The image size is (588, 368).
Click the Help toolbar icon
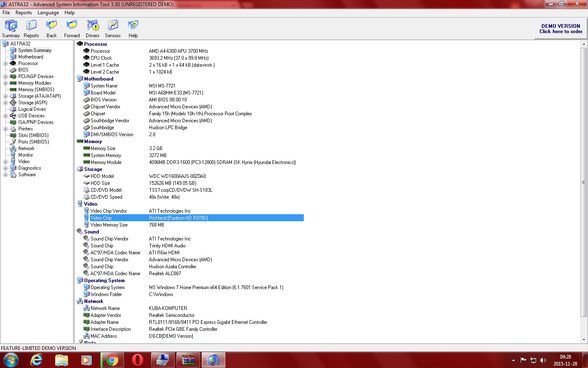click(133, 29)
